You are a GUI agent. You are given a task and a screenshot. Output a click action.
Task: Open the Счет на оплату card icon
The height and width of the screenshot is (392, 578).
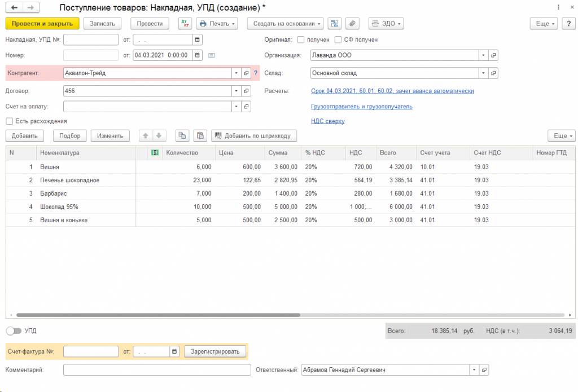click(246, 107)
